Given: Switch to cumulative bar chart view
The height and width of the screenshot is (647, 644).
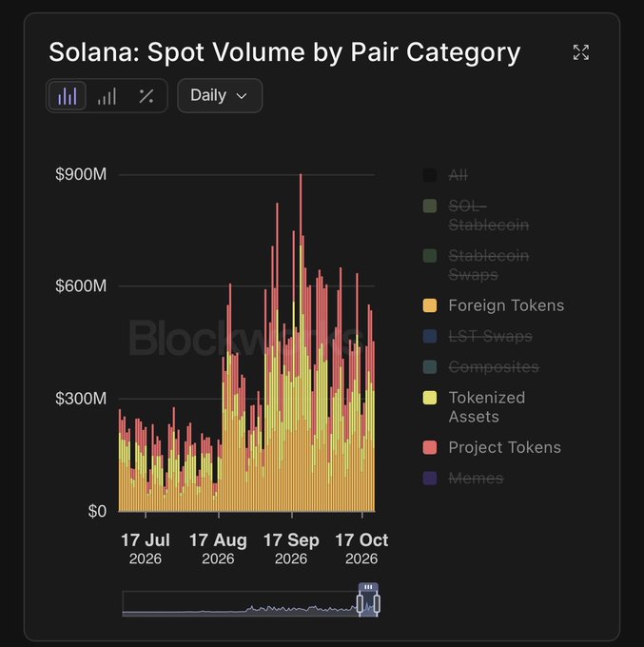Looking at the screenshot, I should pos(107,96).
